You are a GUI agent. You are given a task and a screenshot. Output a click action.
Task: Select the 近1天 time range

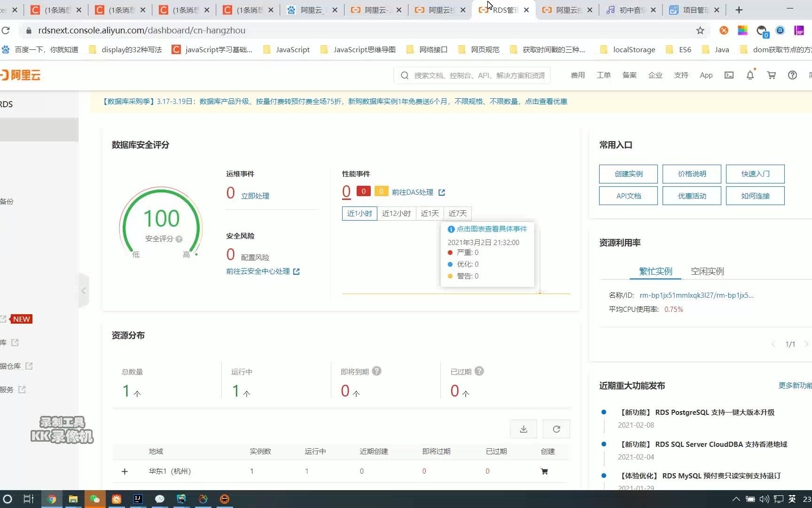(x=429, y=214)
